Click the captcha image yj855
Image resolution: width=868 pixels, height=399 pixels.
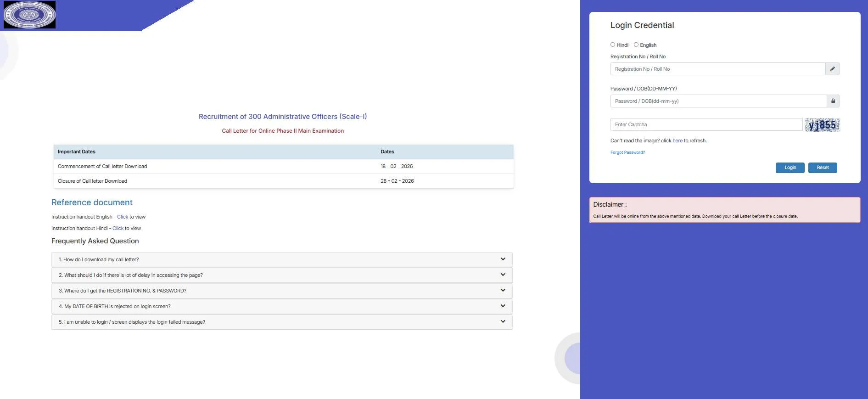coord(822,125)
